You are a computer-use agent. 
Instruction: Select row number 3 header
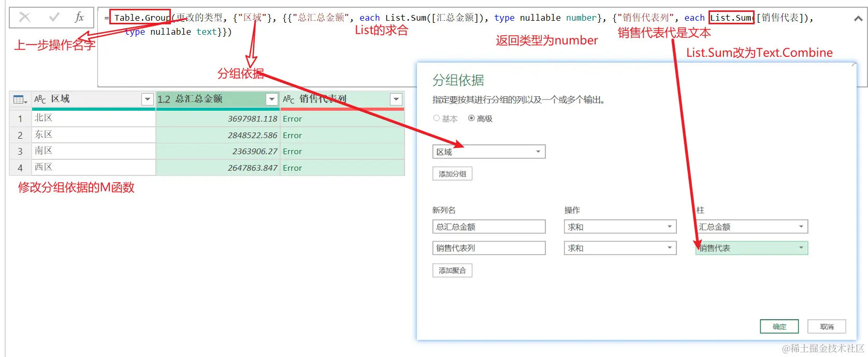(20, 151)
